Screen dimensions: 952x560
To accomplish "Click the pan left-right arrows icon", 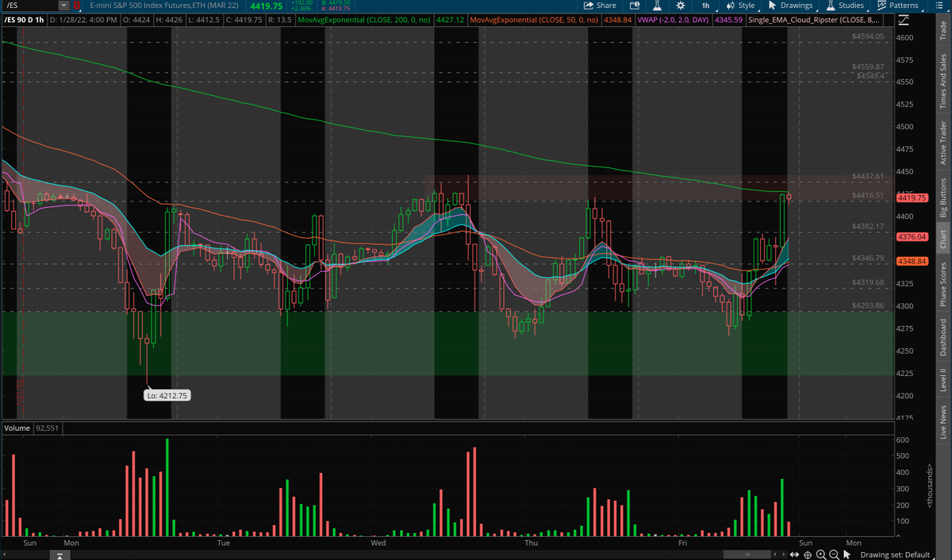I will point(794,554).
